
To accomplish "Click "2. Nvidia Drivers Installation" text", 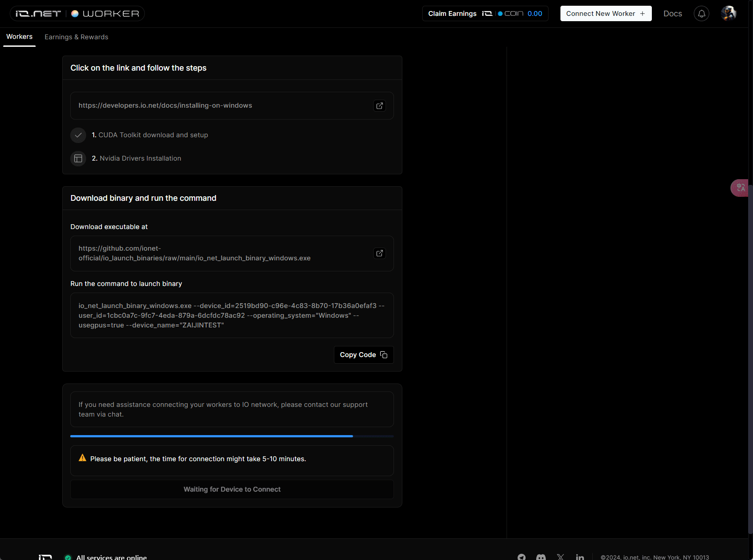I will [136, 158].
